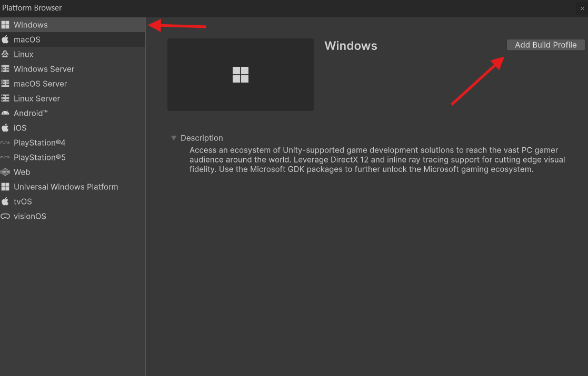Select the Windows platform entry
The image size is (588, 376).
(72, 25)
